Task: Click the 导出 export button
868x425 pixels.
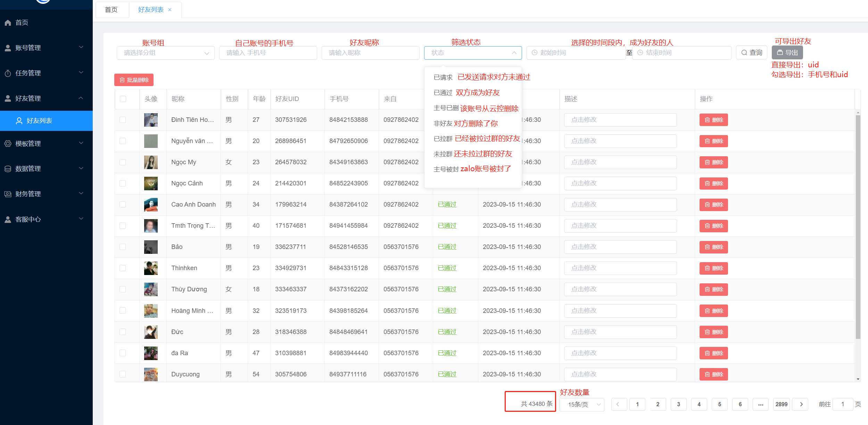Action: 787,53
